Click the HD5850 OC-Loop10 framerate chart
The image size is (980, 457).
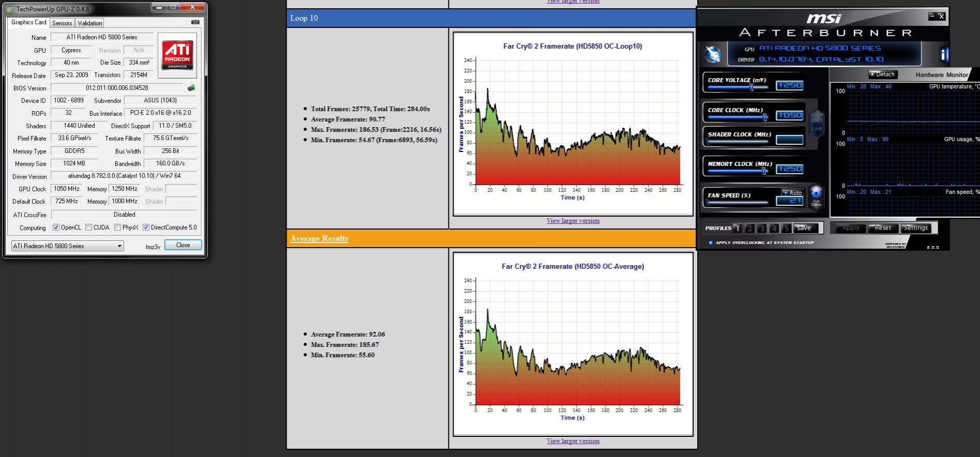(x=573, y=124)
